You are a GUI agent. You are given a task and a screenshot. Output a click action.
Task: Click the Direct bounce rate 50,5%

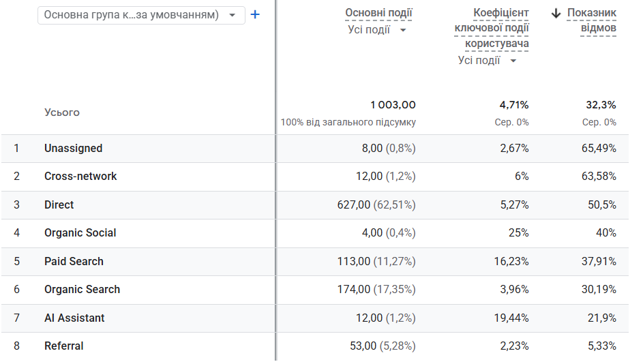(602, 205)
